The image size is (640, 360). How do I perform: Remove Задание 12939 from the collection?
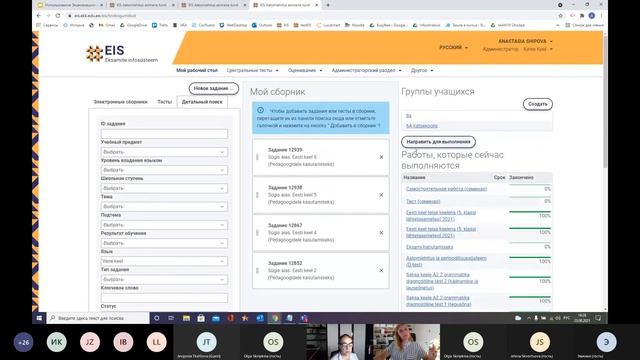[x=381, y=157]
